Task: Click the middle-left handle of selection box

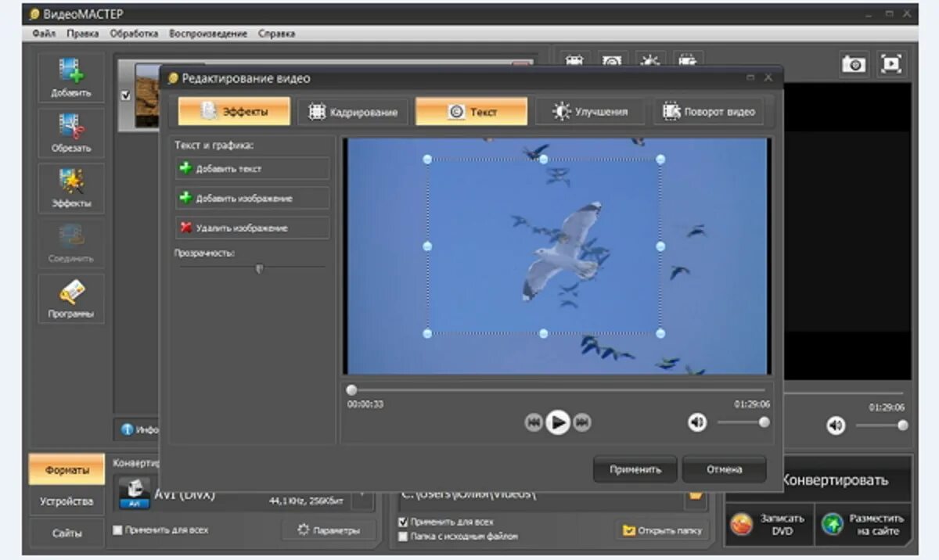Action: click(427, 246)
